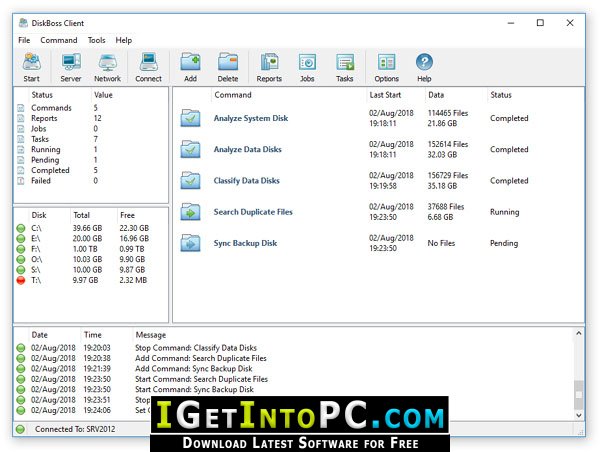Select the S:\ disk row with 10.00 GB
This screenshot has height=452, width=600.
[x=91, y=270]
